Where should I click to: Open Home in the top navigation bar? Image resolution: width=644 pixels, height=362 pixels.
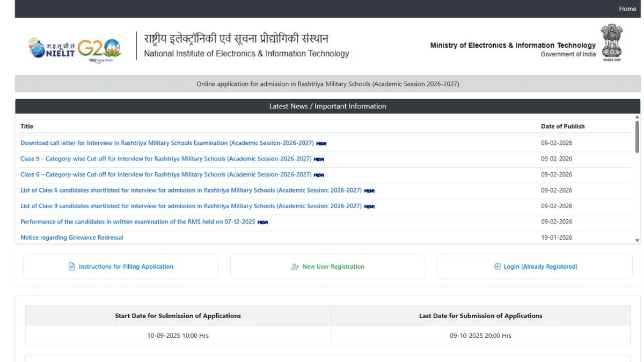pos(627,9)
